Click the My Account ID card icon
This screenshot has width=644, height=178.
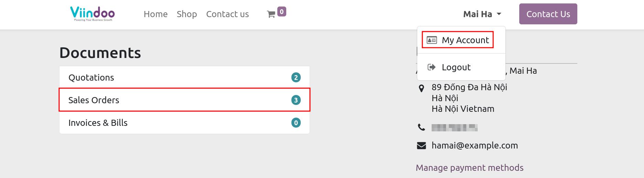tap(432, 40)
